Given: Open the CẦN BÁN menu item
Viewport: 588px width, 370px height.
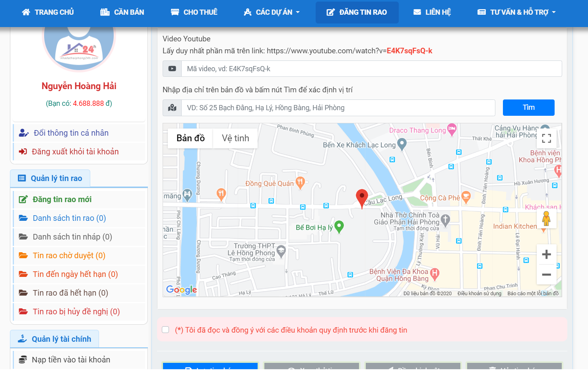Looking at the screenshot, I should [x=122, y=12].
